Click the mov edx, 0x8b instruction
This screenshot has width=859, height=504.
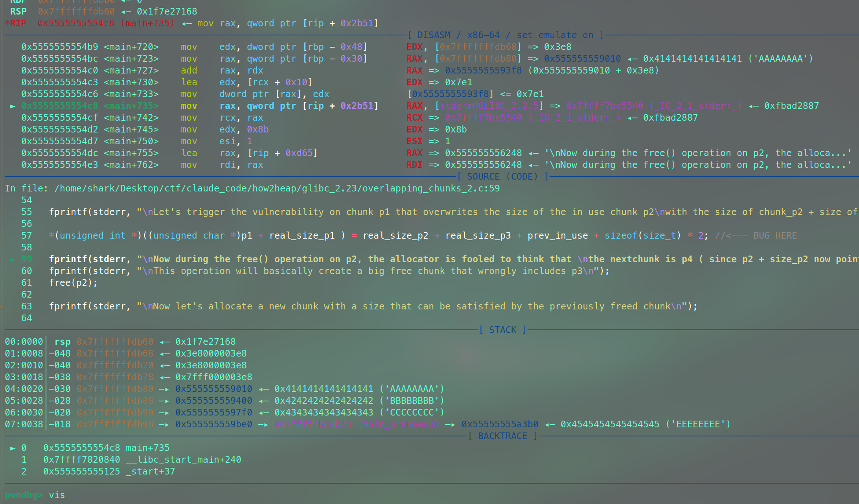click(224, 129)
